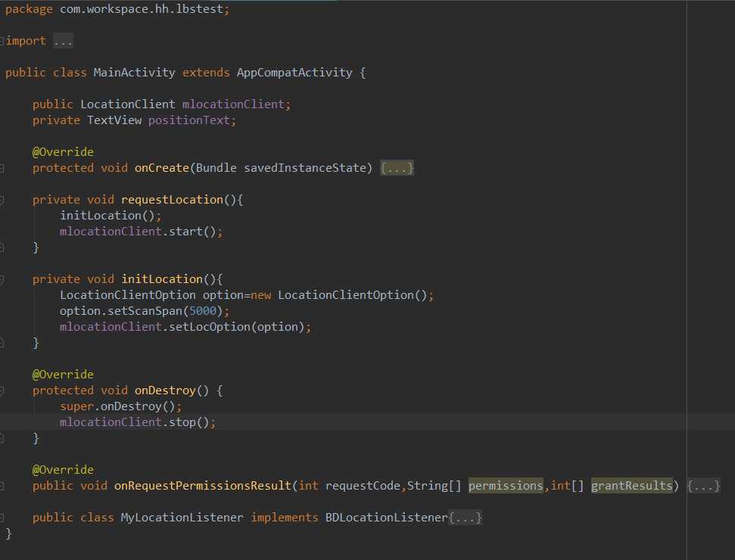Click package name com.workspace.hh.lbstest
This screenshot has width=735, height=560.
[x=141, y=9]
